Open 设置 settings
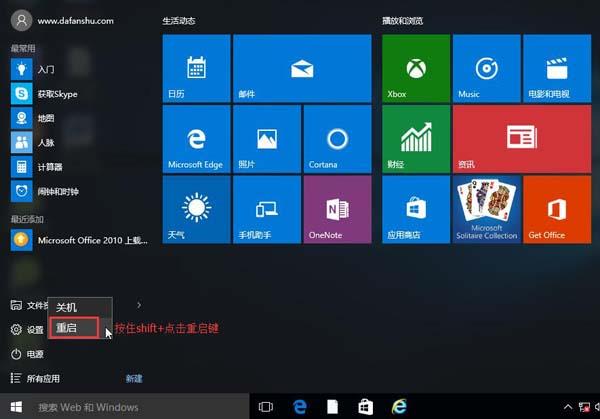Image resolution: width=600 pixels, height=419 pixels. point(27,329)
